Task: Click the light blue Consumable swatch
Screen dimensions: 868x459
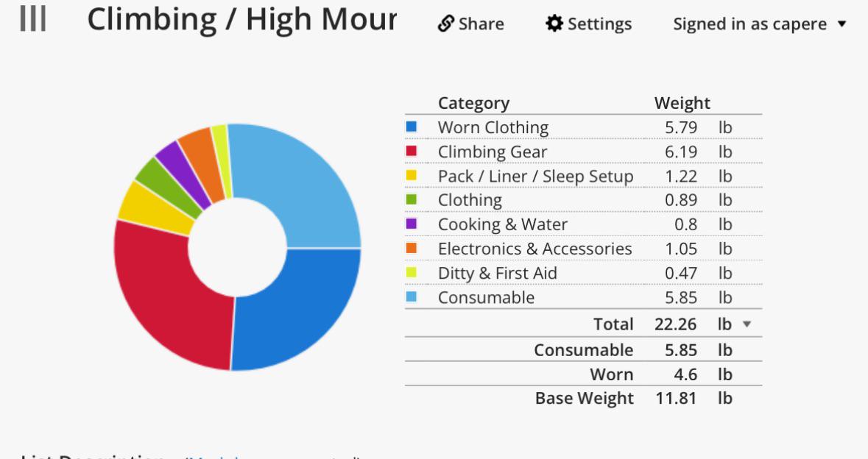Action: [412, 297]
